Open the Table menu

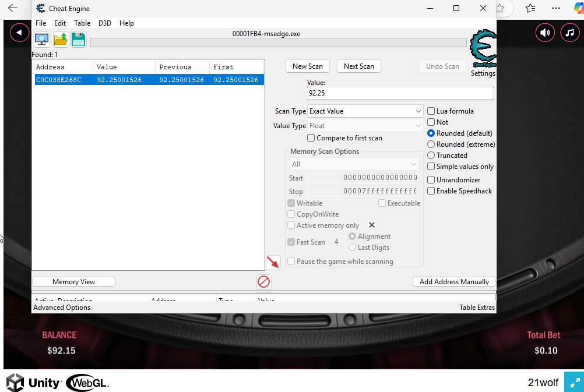click(82, 23)
